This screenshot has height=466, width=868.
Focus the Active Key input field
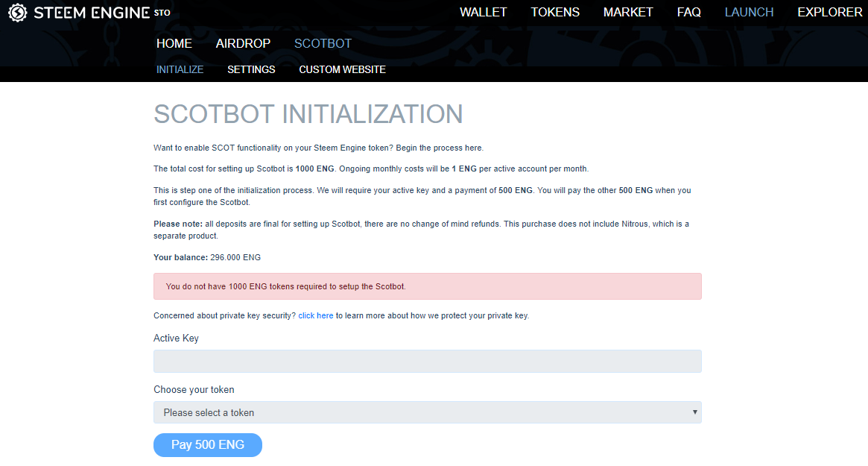click(427, 362)
